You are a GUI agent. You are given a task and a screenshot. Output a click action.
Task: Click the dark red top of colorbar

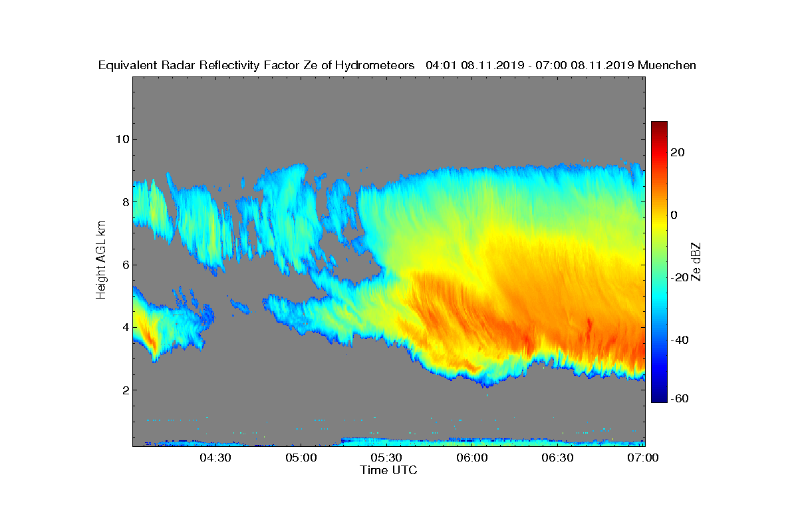tap(659, 125)
